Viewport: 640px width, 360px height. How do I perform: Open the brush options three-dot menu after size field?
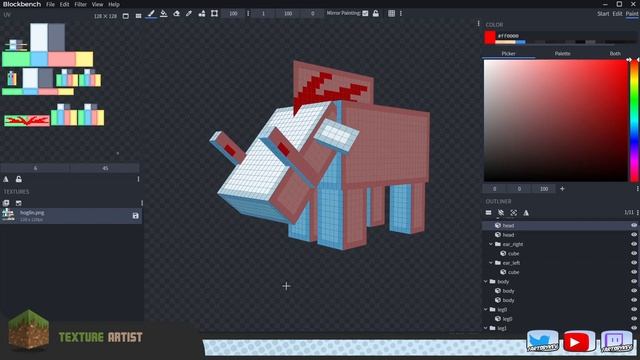click(x=248, y=13)
